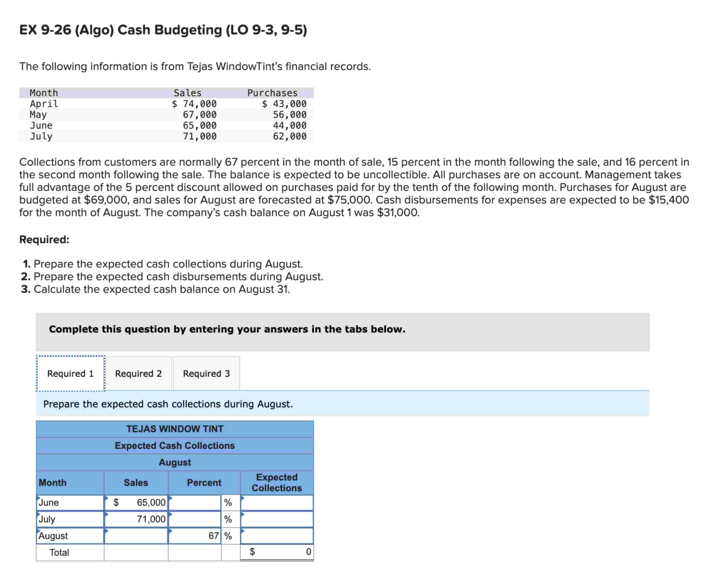Click the July percent input field

click(x=195, y=519)
